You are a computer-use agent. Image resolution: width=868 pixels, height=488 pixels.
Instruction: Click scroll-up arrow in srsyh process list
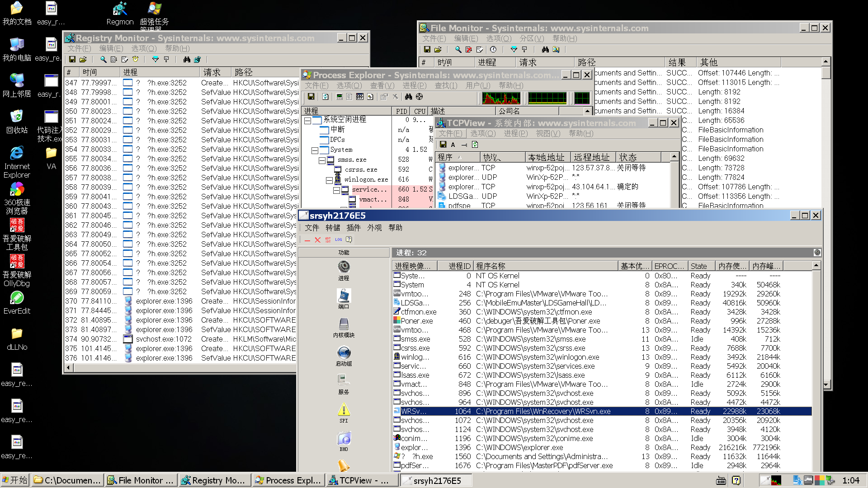click(x=816, y=266)
